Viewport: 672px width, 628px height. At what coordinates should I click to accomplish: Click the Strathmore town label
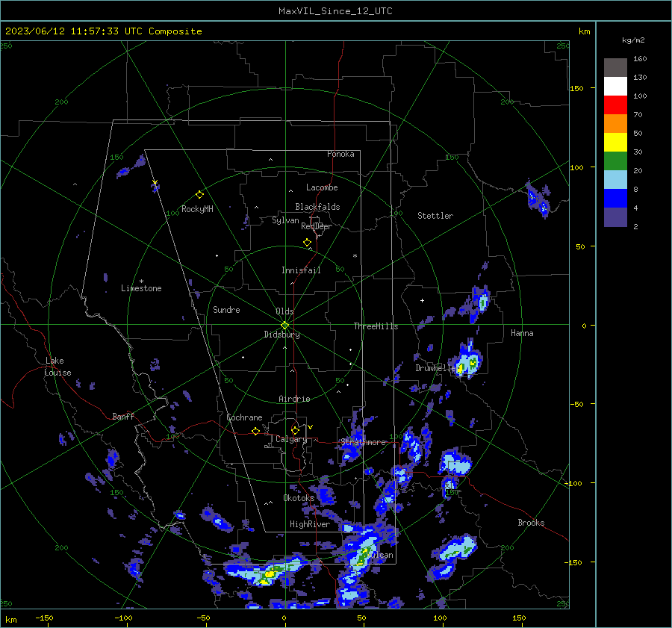[363, 442]
